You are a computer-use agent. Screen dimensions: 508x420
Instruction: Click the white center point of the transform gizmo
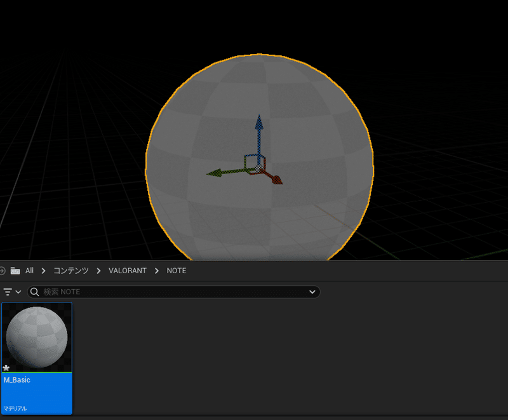point(258,168)
